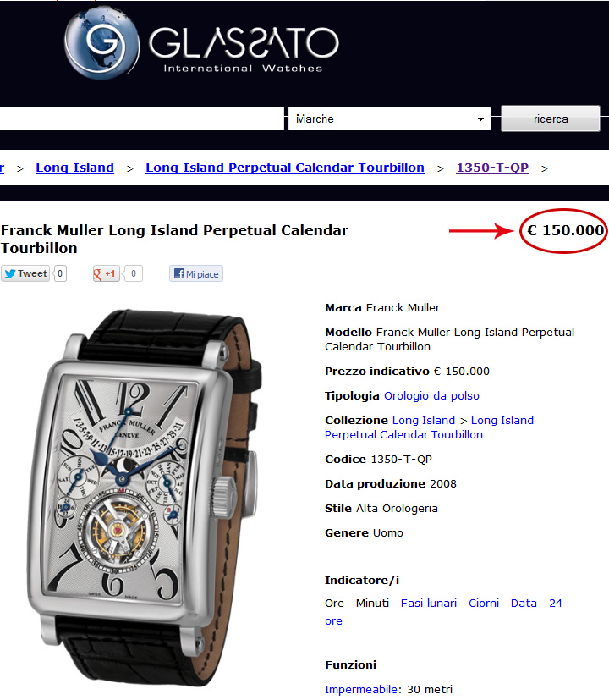Click the Google +1 count bubble
Image resolution: width=609 pixels, height=700 pixels.
[x=133, y=273]
